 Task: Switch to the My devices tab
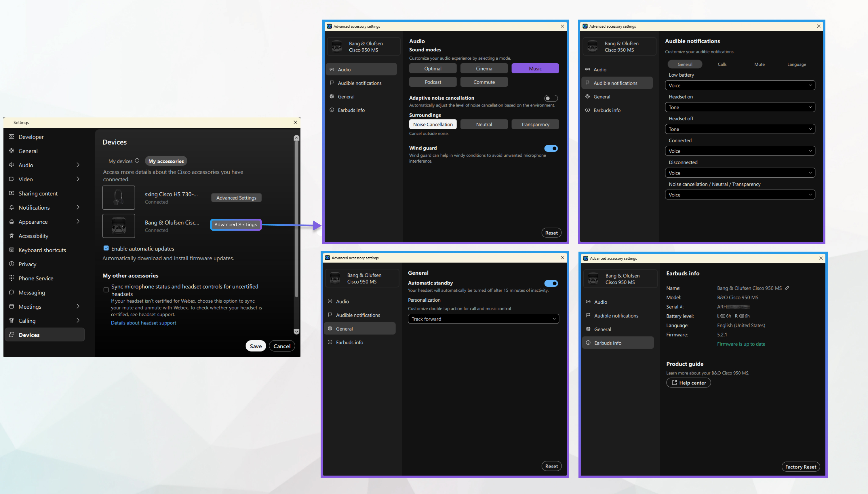click(x=120, y=161)
